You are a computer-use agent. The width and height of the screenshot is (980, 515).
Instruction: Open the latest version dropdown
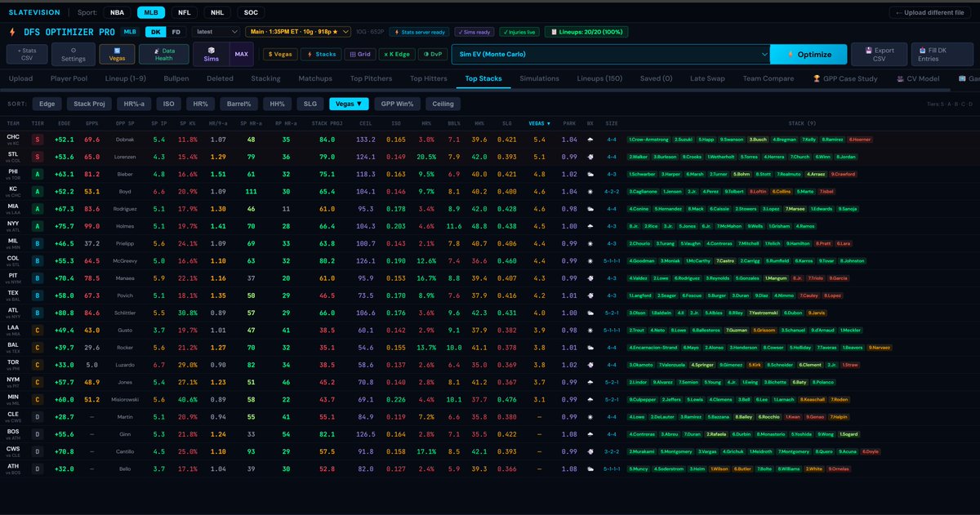[216, 32]
